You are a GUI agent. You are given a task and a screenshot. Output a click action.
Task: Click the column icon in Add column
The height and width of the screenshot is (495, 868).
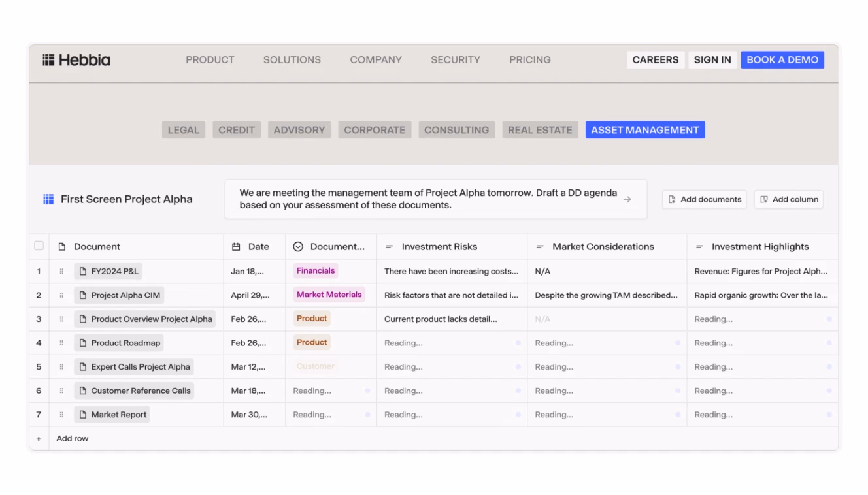tap(764, 199)
